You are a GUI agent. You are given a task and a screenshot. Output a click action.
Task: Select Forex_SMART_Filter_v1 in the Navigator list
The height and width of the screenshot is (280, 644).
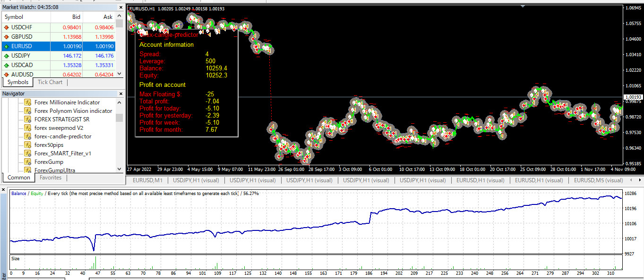pos(63,153)
